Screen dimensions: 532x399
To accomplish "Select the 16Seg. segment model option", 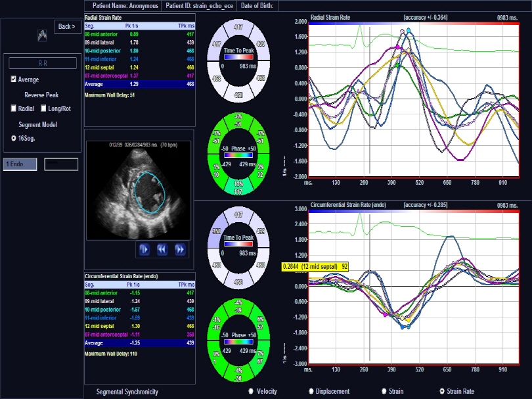I will coord(14,137).
